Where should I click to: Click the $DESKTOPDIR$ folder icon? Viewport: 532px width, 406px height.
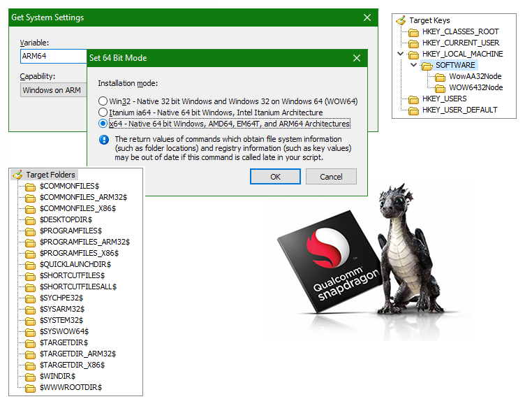[x=30, y=220]
